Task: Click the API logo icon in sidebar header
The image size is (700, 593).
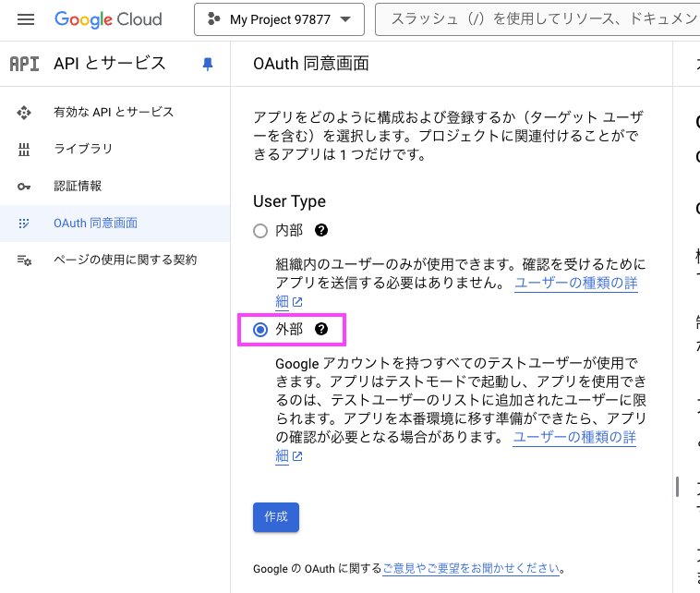Action: pyautogui.click(x=25, y=64)
